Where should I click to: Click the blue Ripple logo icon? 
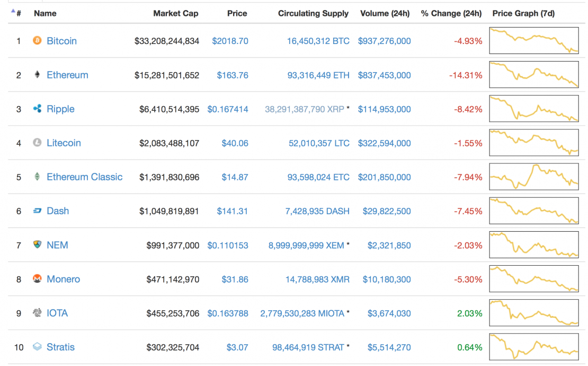pos(37,109)
